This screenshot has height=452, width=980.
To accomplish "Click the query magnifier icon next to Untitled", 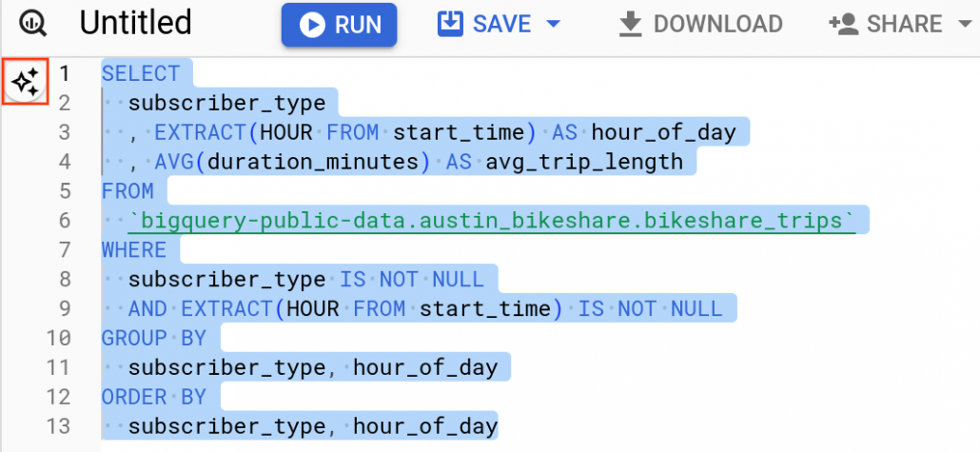I will point(32,25).
